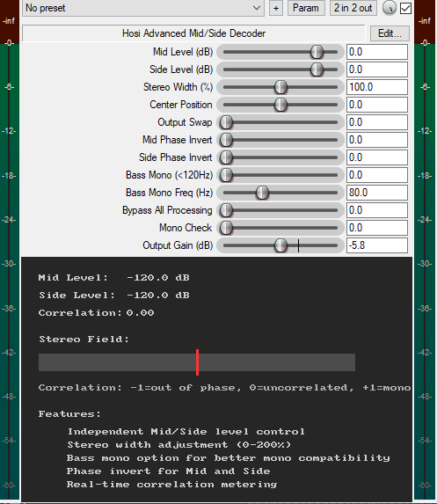Click the red stereo field correlation marker
The image size is (437, 504).
197,362
